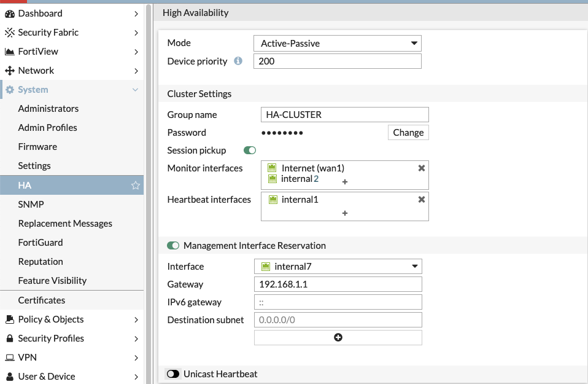Remove internal1 heartbeat interface

[422, 199]
